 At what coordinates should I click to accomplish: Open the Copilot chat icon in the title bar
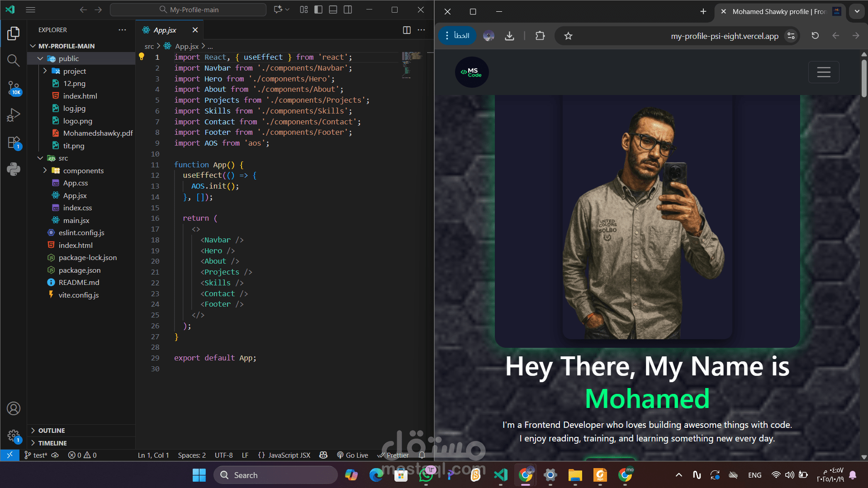click(278, 9)
